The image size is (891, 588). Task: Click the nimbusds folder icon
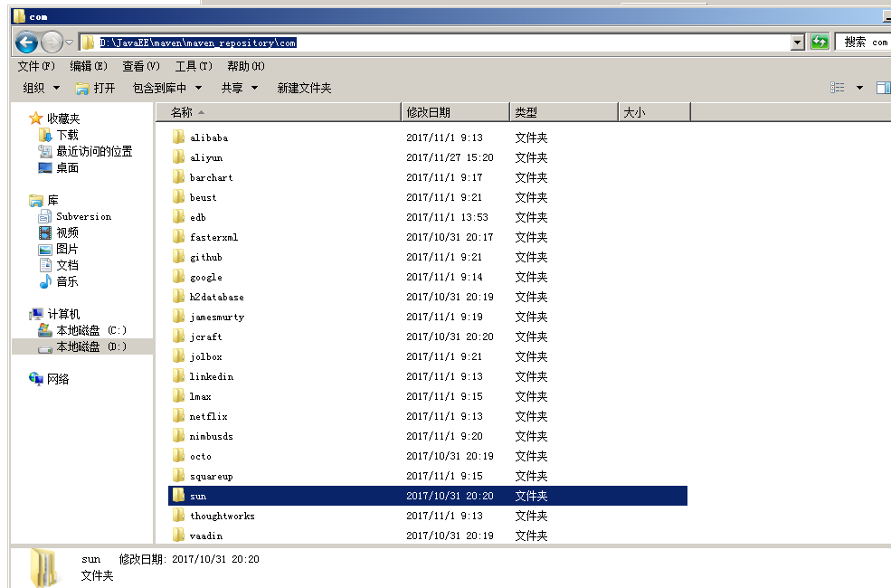coord(178,435)
